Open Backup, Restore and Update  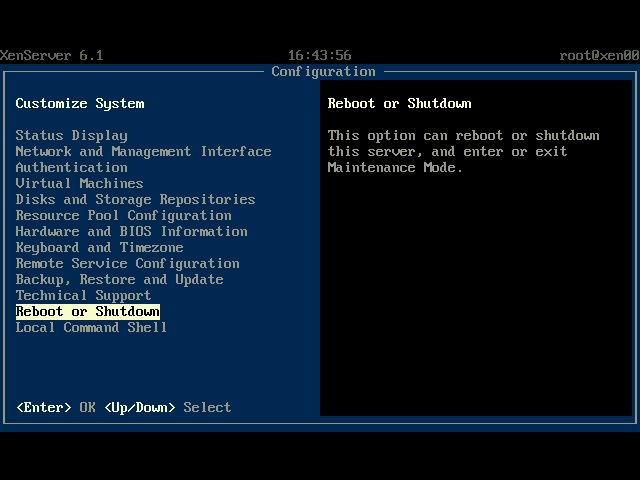coord(119,280)
